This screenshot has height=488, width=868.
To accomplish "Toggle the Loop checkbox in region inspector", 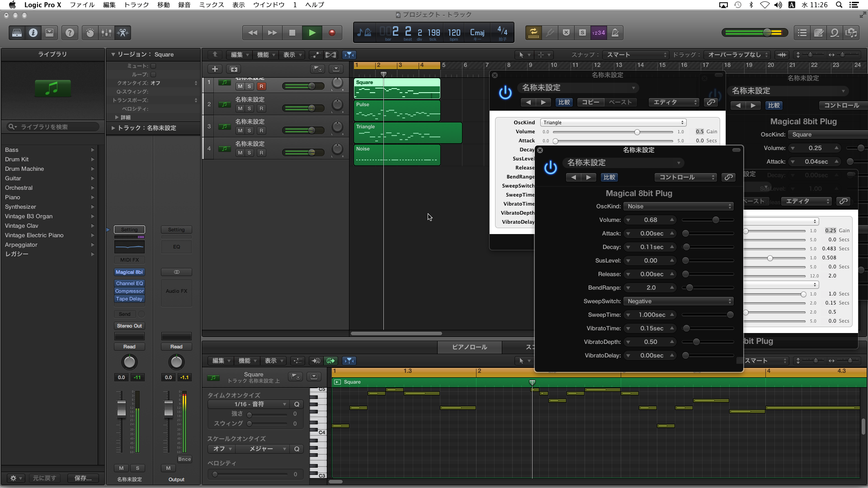I will 153,75.
